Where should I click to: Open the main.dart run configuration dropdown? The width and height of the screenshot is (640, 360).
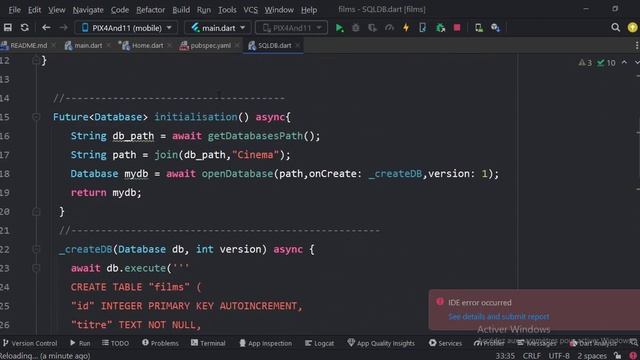tap(218, 28)
